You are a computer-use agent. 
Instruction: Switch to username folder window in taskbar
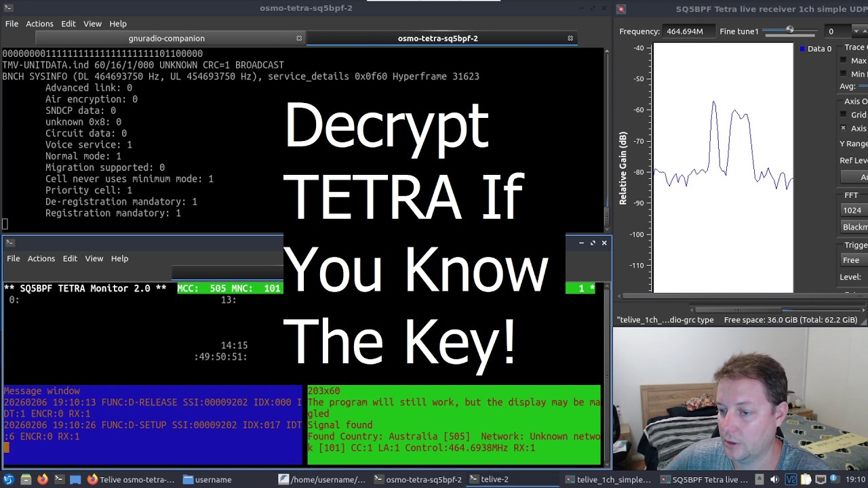(208, 479)
